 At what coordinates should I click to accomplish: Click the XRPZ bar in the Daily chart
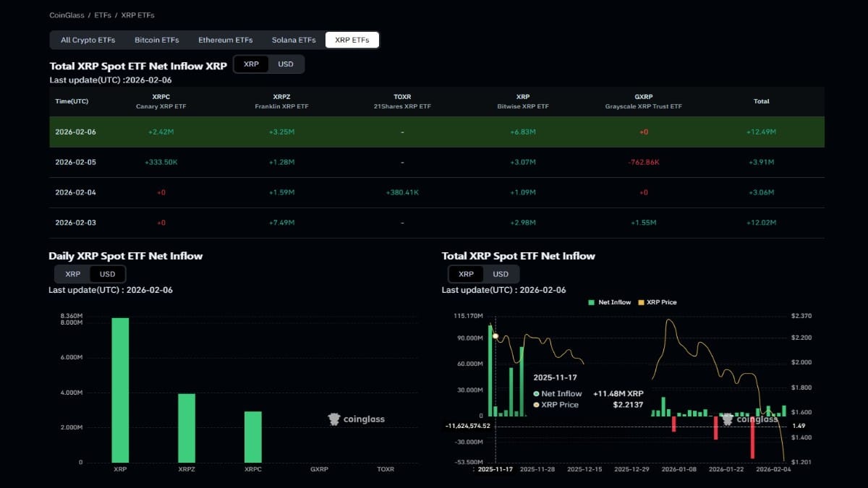187,427
